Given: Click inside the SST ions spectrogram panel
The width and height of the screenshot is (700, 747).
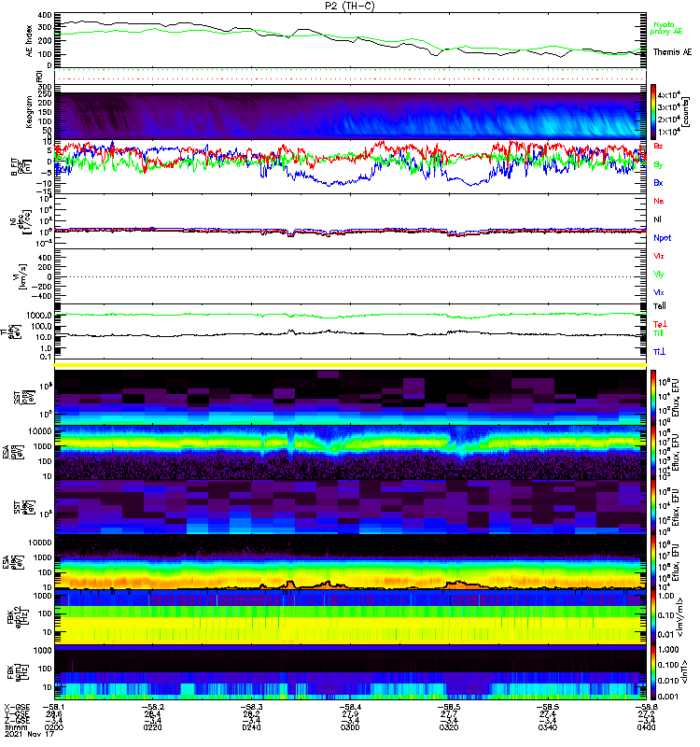Looking at the screenshot, I should tap(351, 397).
